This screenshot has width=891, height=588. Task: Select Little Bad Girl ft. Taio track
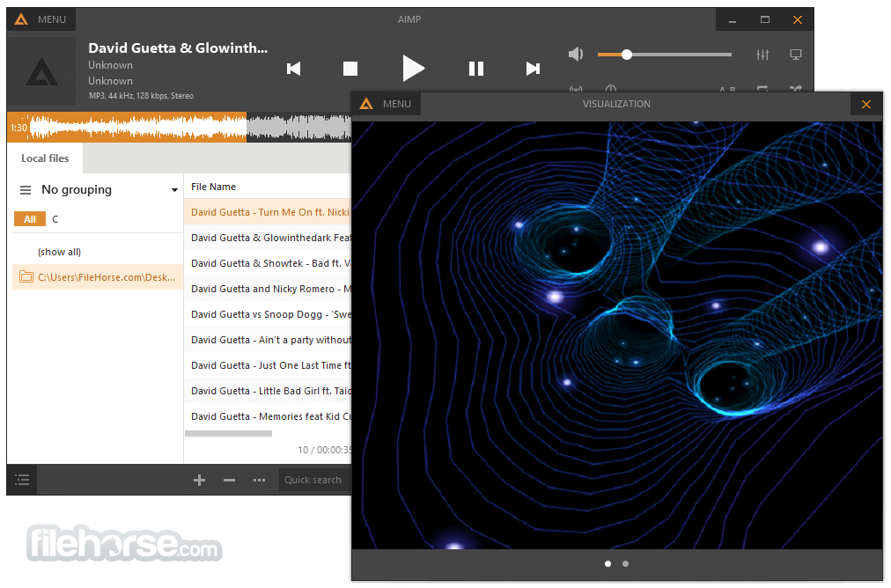click(269, 391)
